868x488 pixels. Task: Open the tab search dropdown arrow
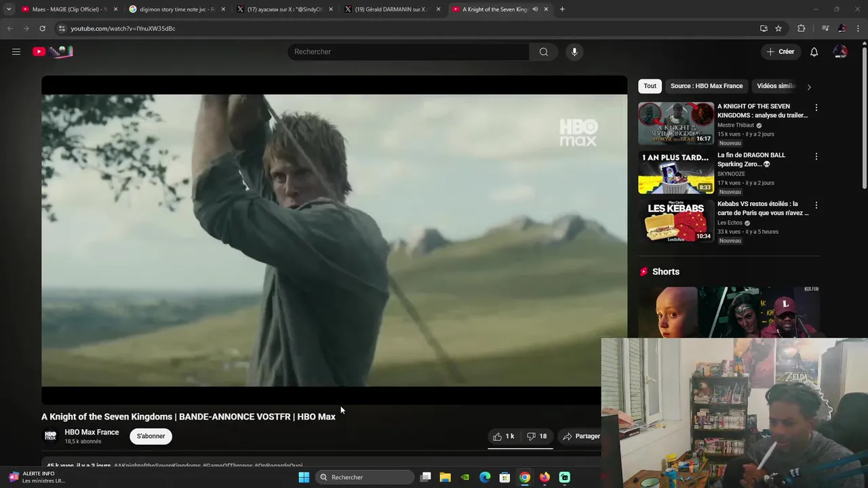tap(8, 9)
